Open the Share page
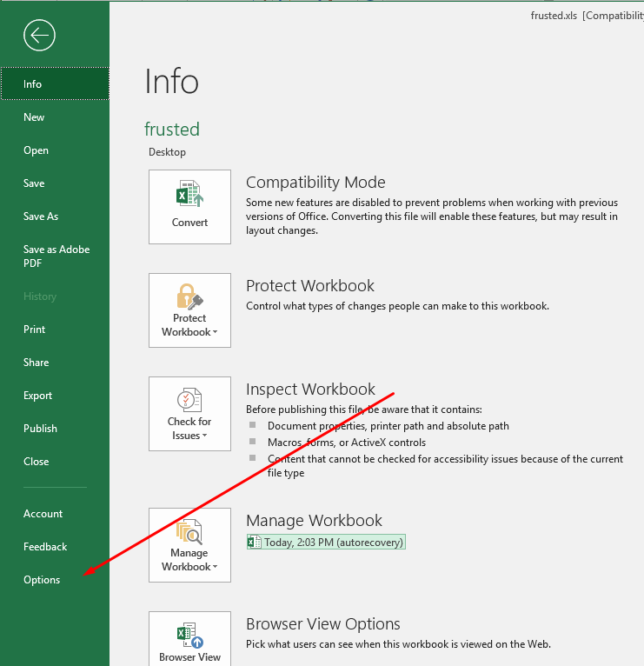This screenshot has width=644, height=666. click(x=55, y=363)
